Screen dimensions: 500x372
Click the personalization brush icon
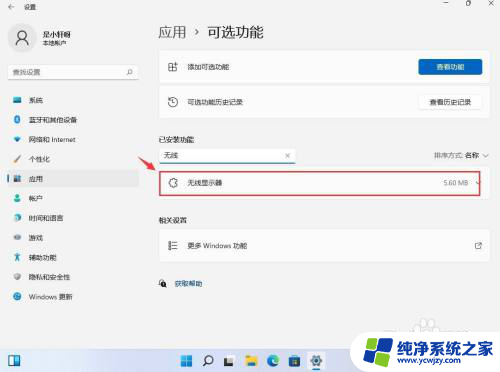pyautogui.click(x=17, y=159)
